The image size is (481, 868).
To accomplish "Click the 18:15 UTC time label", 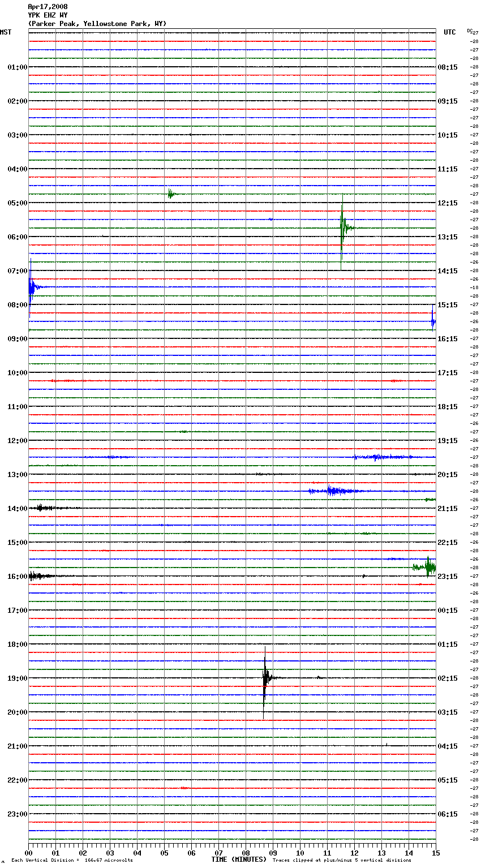I will pos(448,407).
